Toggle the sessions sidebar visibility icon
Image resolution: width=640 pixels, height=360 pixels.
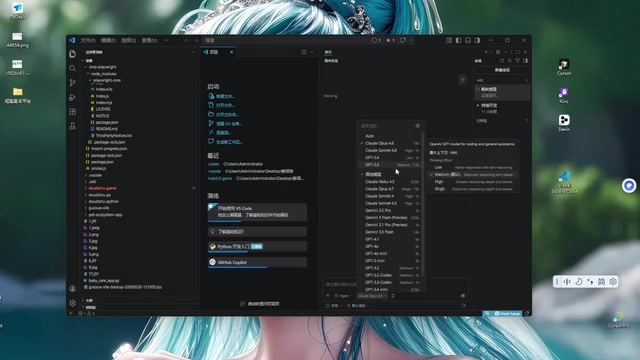coord(525,61)
